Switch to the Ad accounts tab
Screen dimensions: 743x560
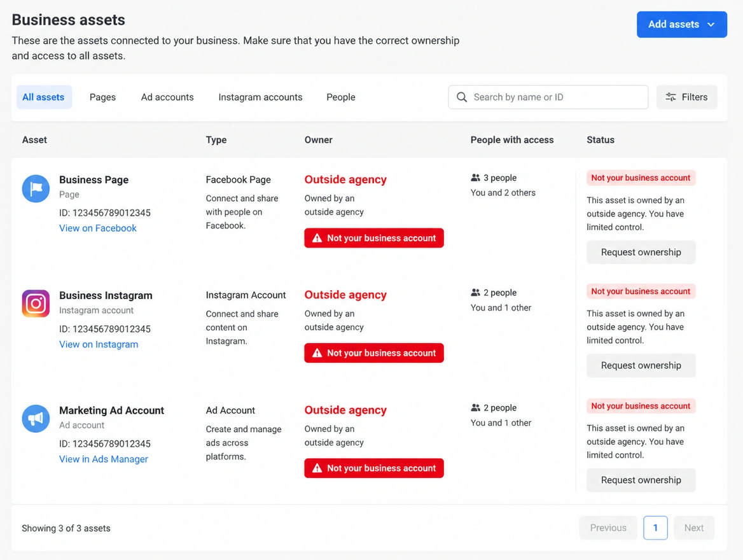[167, 97]
